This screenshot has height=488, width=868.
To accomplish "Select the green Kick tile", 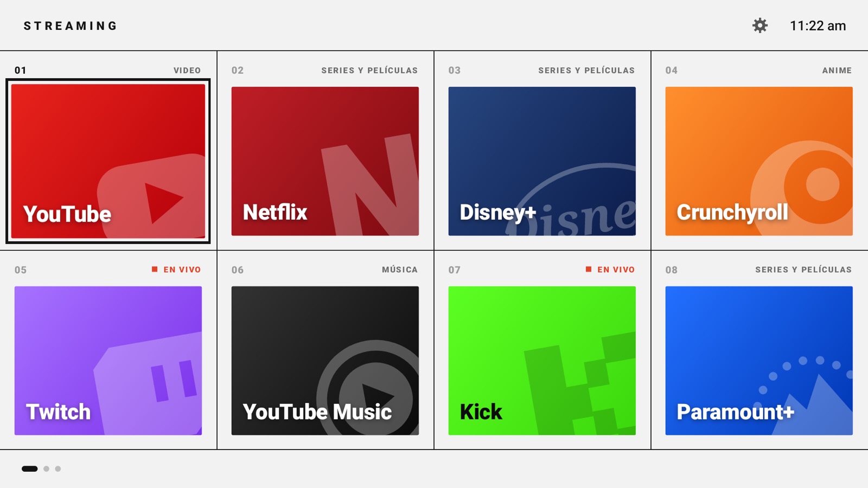I will [542, 361].
